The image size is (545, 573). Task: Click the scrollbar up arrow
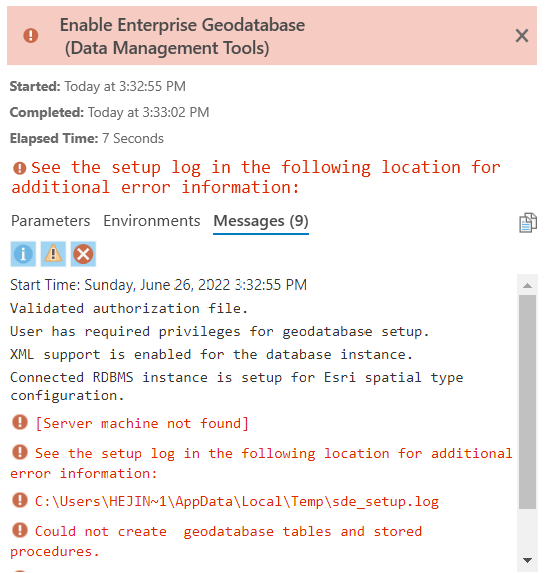[527, 286]
